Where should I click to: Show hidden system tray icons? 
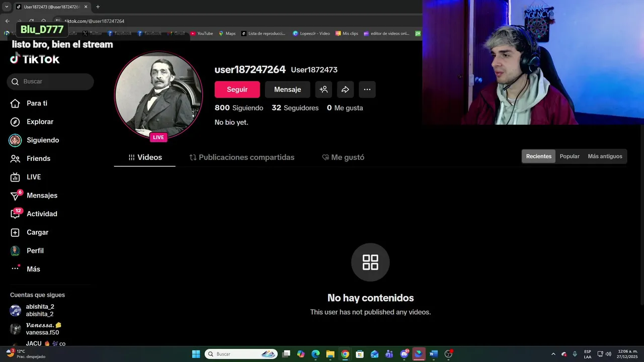pyautogui.click(x=553, y=354)
